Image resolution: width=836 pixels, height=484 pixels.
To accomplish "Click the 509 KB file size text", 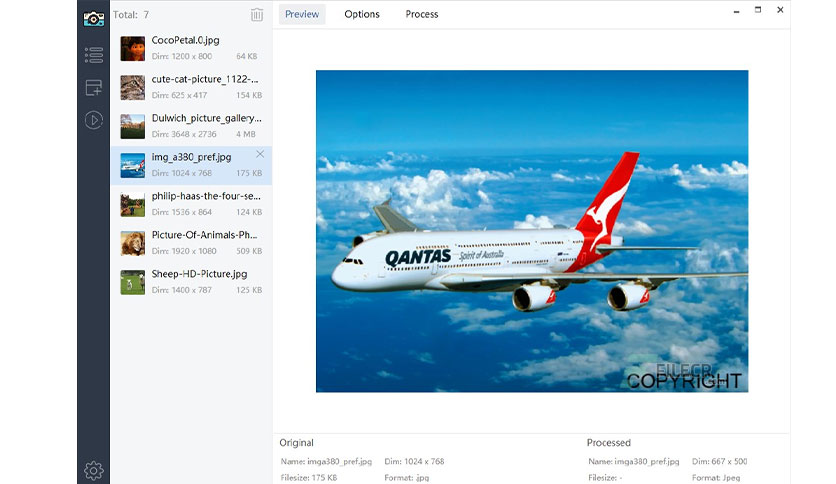I will (x=249, y=251).
